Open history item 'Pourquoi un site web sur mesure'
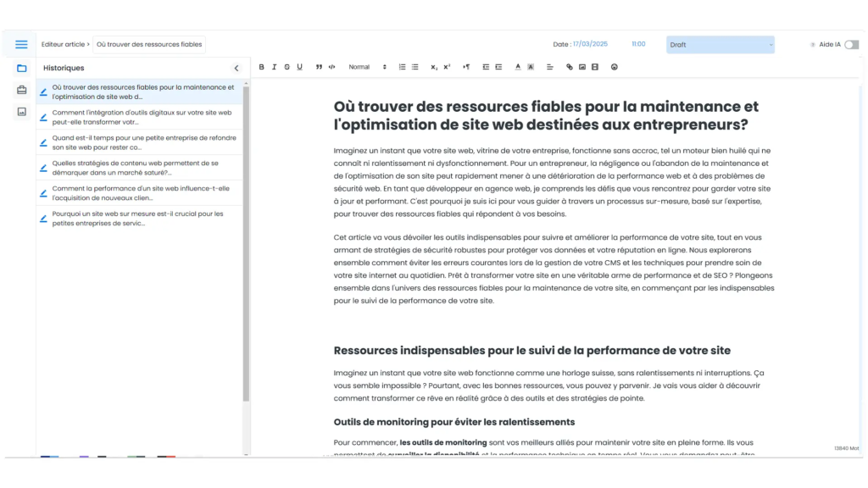The height and width of the screenshot is (488, 868). click(140, 219)
